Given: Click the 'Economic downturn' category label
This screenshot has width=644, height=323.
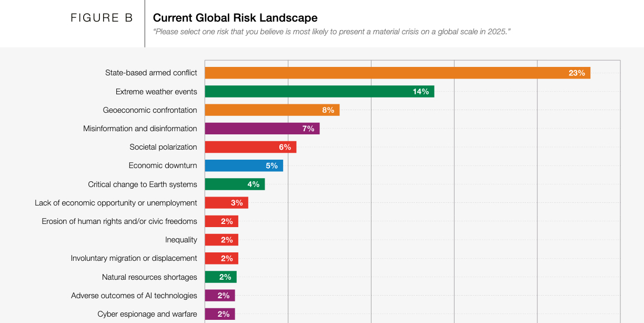Looking at the screenshot, I should (163, 165).
